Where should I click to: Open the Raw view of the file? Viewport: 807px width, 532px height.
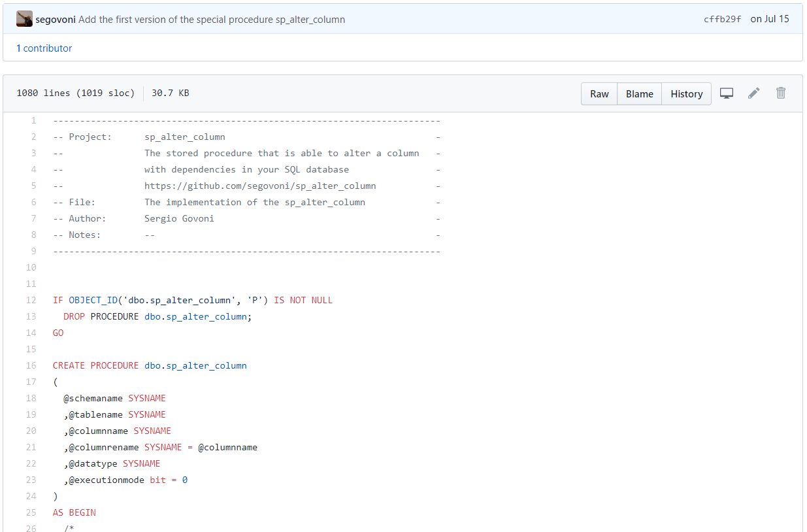pos(599,93)
